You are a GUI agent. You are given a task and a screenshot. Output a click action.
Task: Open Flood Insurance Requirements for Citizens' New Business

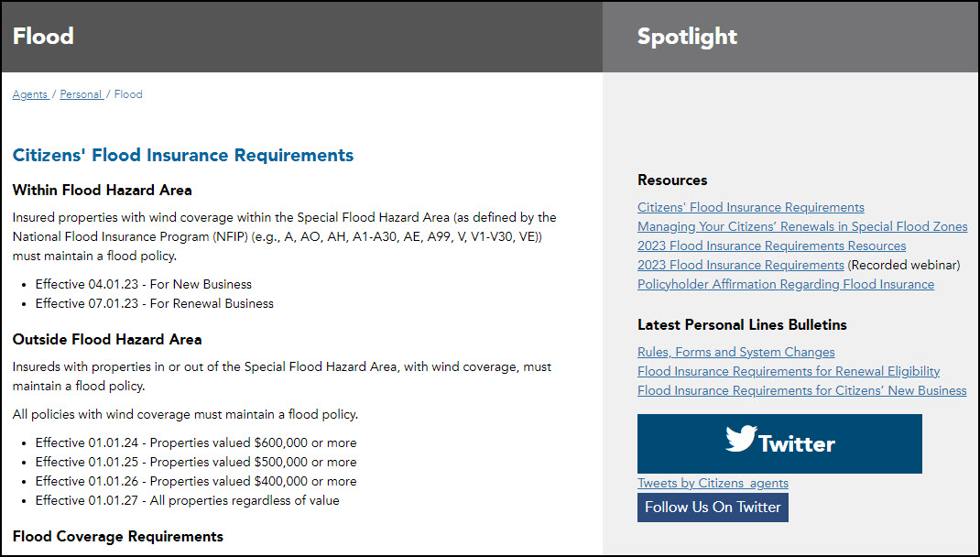coord(801,390)
